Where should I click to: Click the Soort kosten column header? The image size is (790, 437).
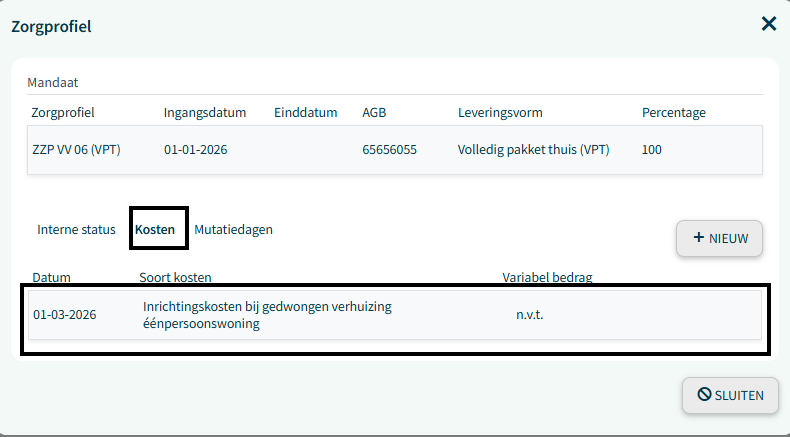click(175, 277)
